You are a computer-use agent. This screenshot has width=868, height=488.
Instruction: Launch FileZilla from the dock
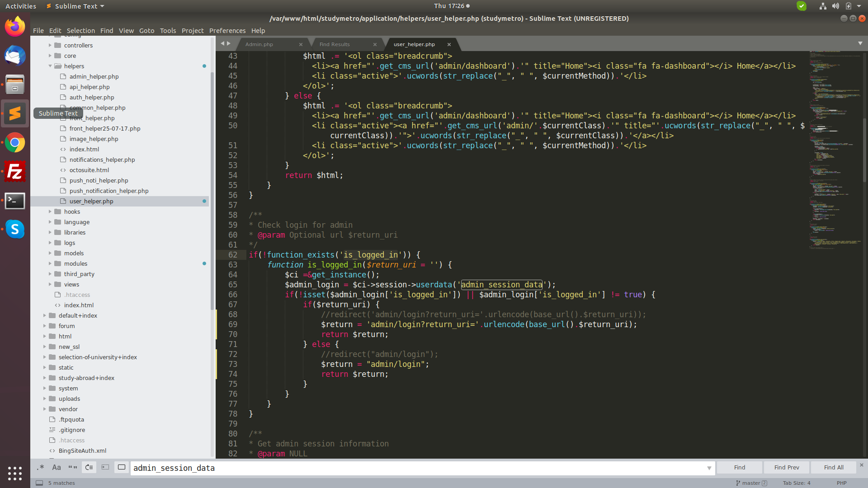(15, 172)
